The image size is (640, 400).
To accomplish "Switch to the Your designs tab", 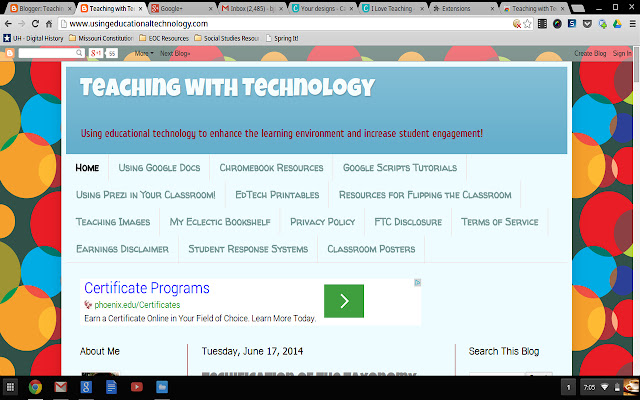I will pyautogui.click(x=322, y=8).
